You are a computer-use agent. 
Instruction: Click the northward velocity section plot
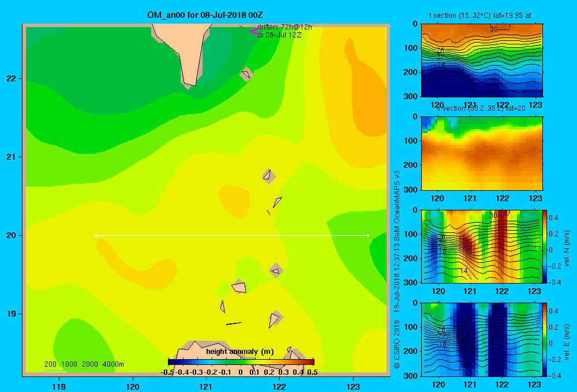(x=482, y=246)
